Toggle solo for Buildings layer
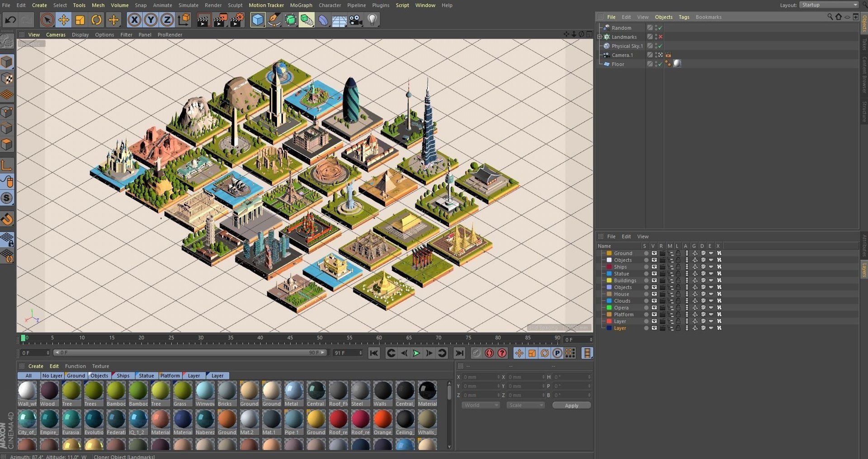 pos(646,281)
